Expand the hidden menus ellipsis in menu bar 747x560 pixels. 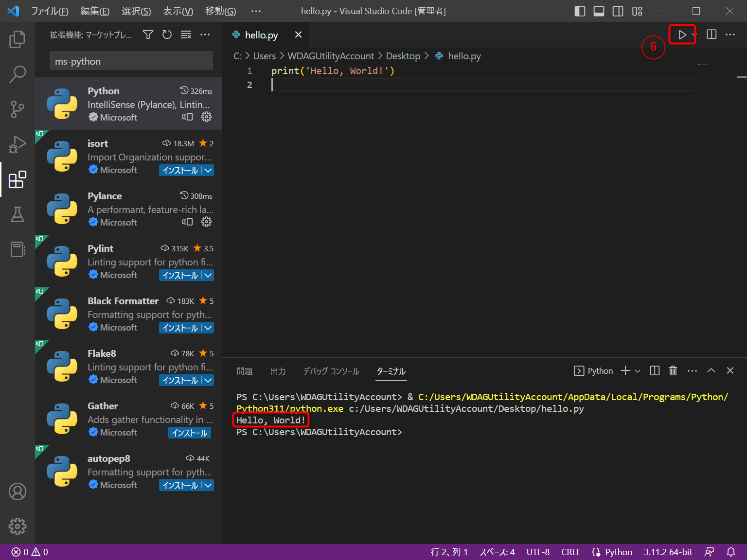point(256,11)
